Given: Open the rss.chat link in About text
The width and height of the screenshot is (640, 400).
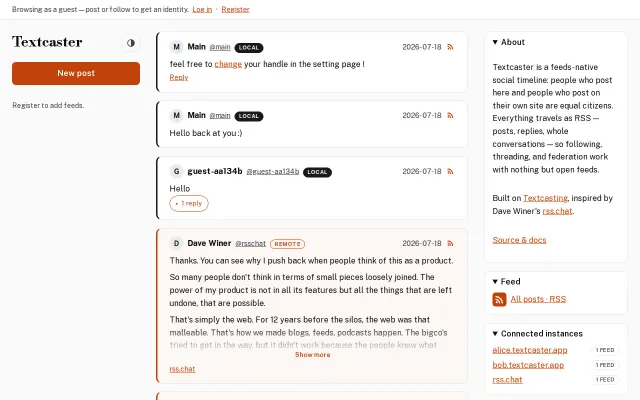Looking at the screenshot, I should tap(557, 211).
